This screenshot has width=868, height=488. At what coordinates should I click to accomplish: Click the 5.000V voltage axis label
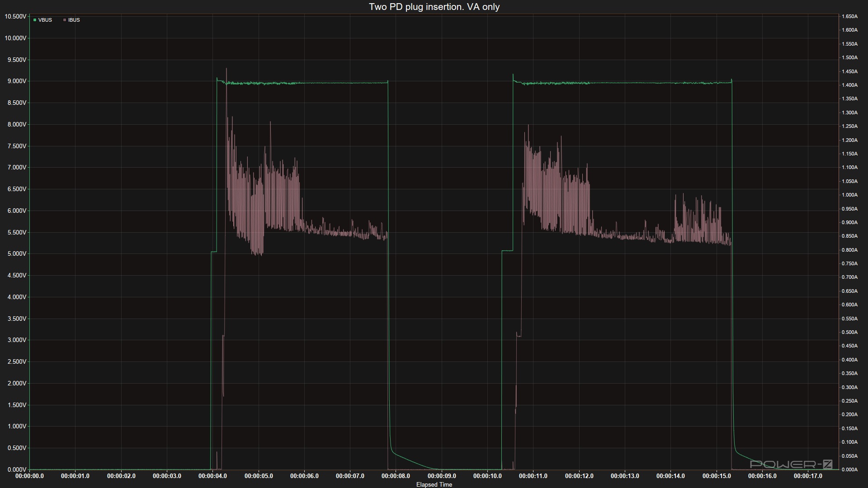(17, 254)
